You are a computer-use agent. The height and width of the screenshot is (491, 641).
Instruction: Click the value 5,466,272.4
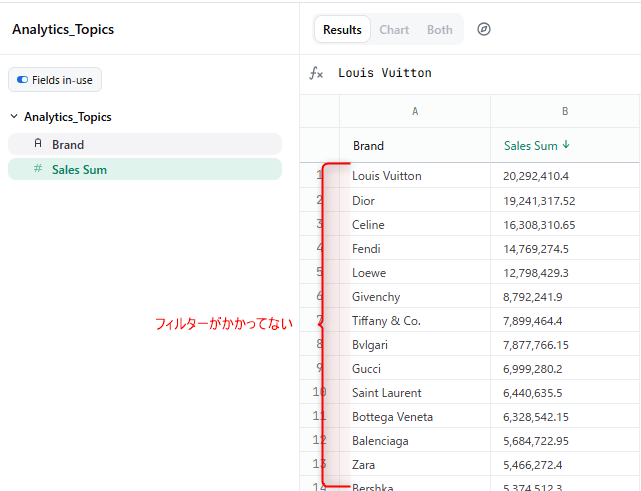tap(533, 465)
